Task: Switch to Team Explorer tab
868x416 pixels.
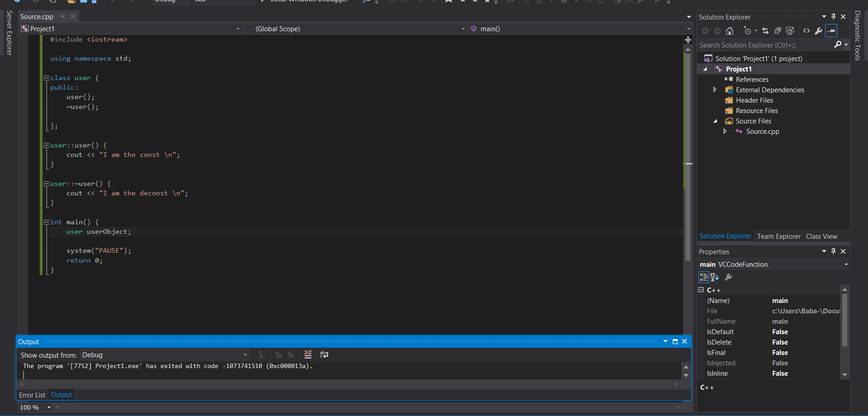Action: point(778,236)
